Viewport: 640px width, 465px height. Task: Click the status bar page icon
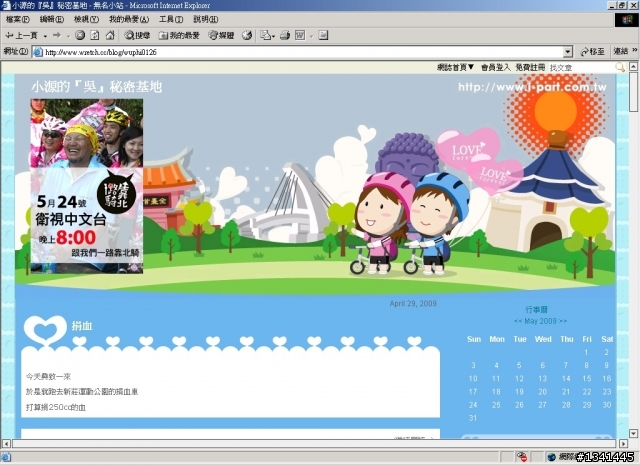[6, 457]
